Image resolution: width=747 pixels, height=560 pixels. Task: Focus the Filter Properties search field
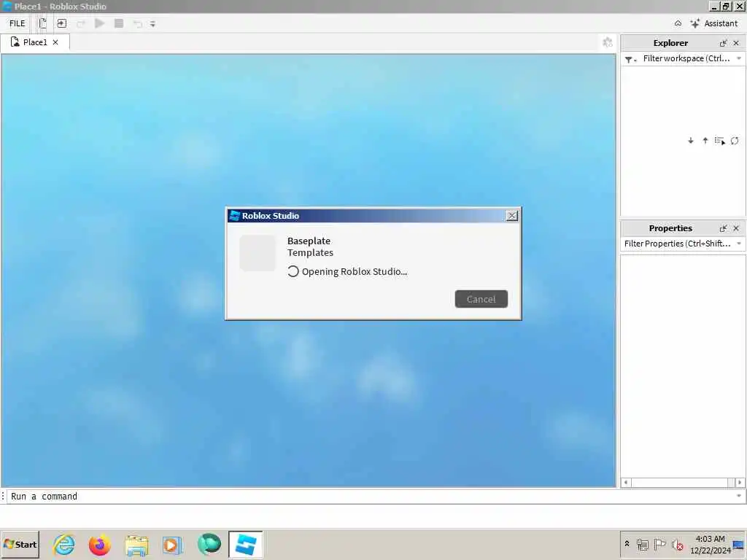point(677,244)
